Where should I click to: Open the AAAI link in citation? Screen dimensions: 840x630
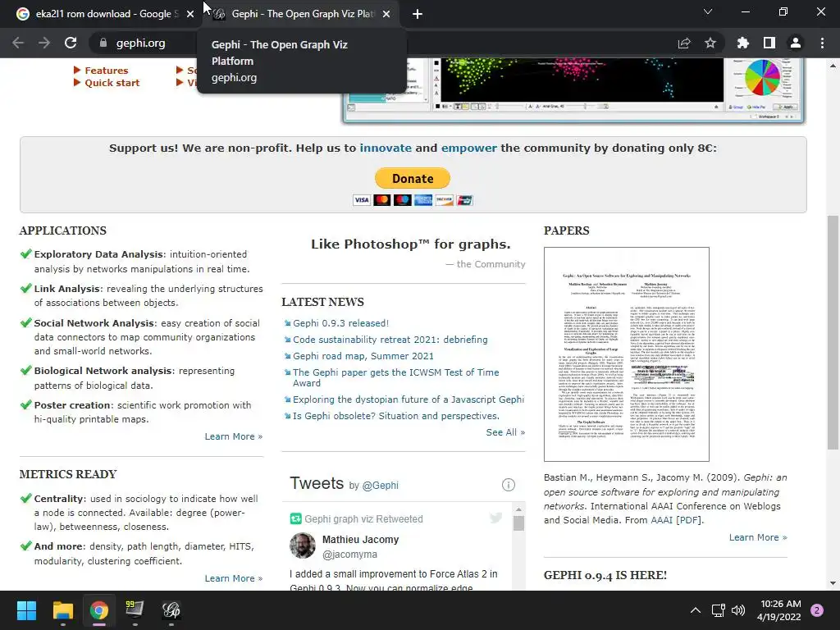[661, 520]
